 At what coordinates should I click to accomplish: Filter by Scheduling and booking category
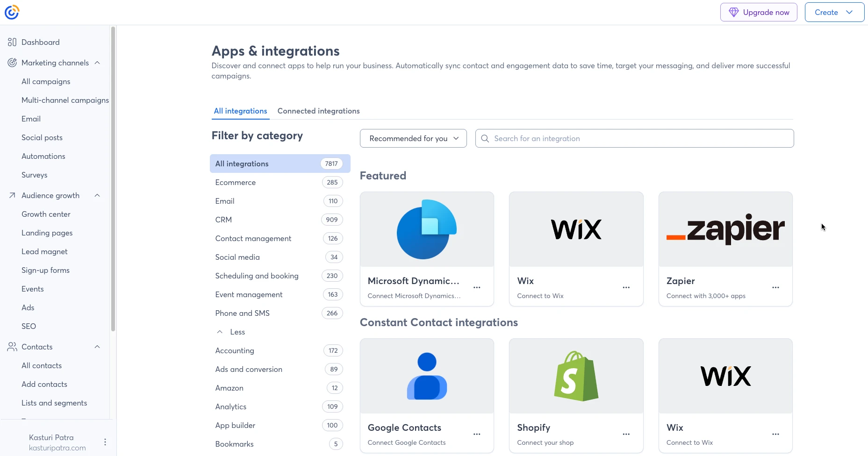point(280,276)
